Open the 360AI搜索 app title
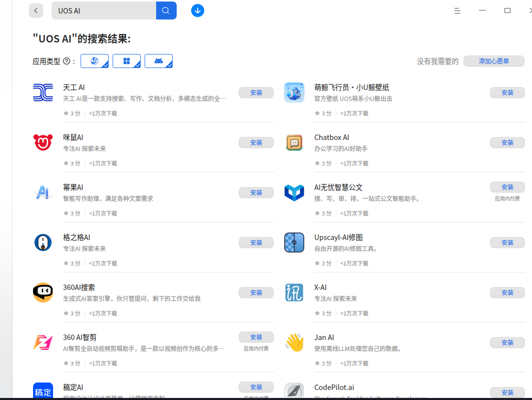This screenshot has height=400, width=532. click(x=79, y=287)
